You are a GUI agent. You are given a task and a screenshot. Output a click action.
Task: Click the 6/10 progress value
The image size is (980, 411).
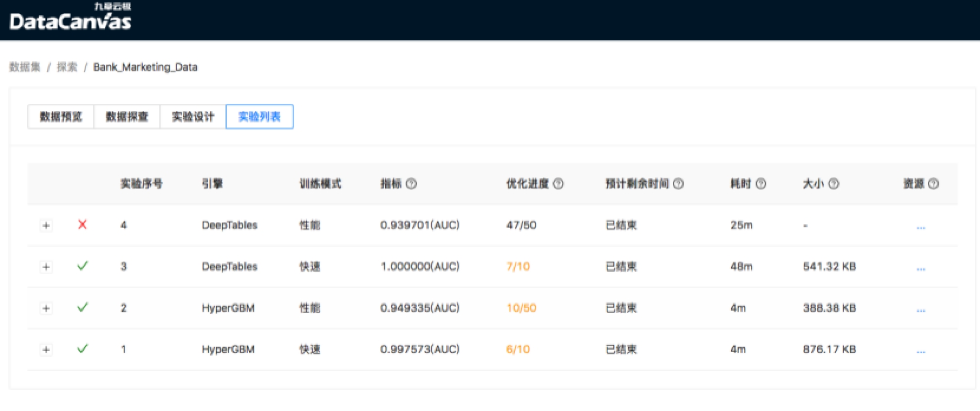click(x=518, y=349)
